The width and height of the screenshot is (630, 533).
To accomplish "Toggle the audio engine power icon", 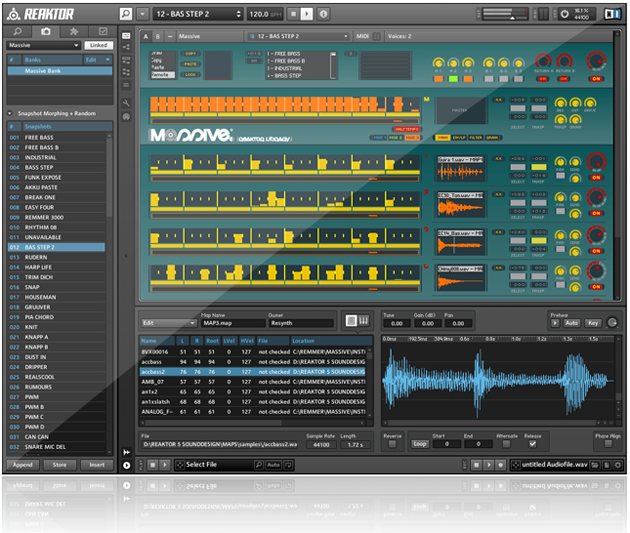I will point(565,14).
